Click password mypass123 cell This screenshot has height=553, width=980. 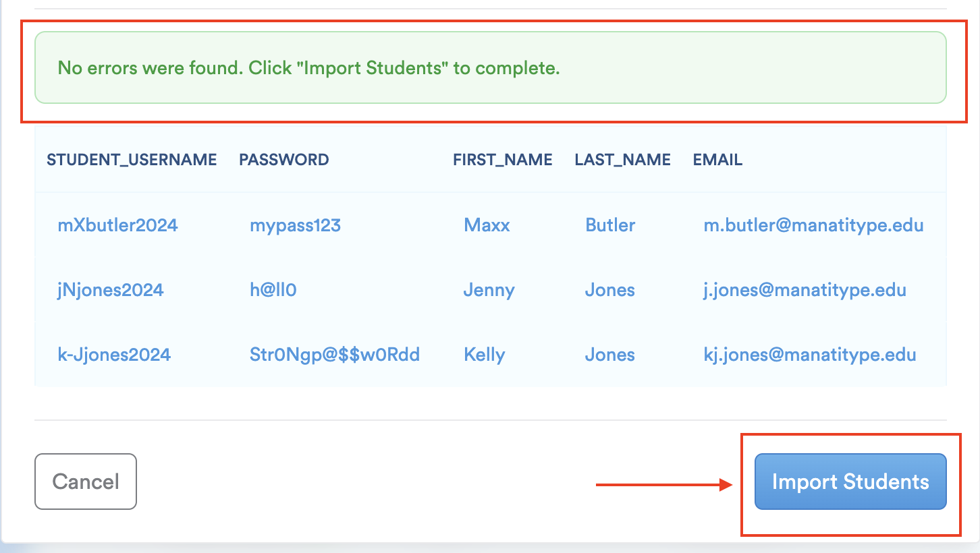pos(295,225)
